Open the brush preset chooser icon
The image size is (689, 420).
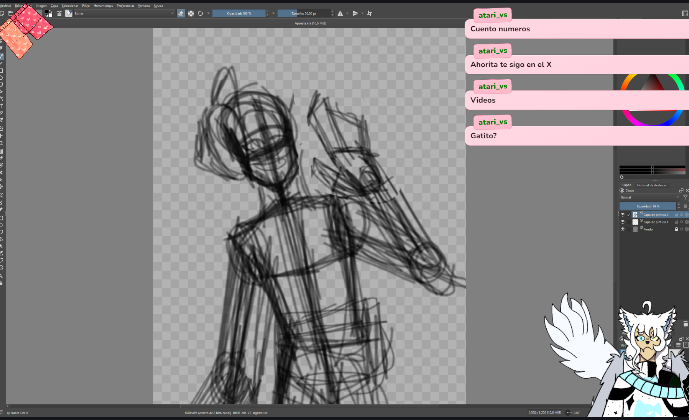click(x=69, y=14)
